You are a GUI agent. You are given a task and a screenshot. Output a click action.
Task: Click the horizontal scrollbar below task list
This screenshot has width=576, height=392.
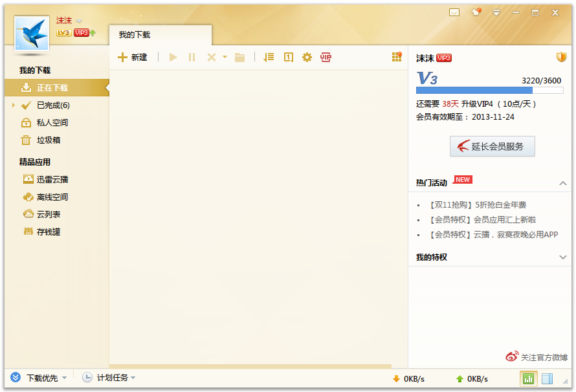point(250,366)
